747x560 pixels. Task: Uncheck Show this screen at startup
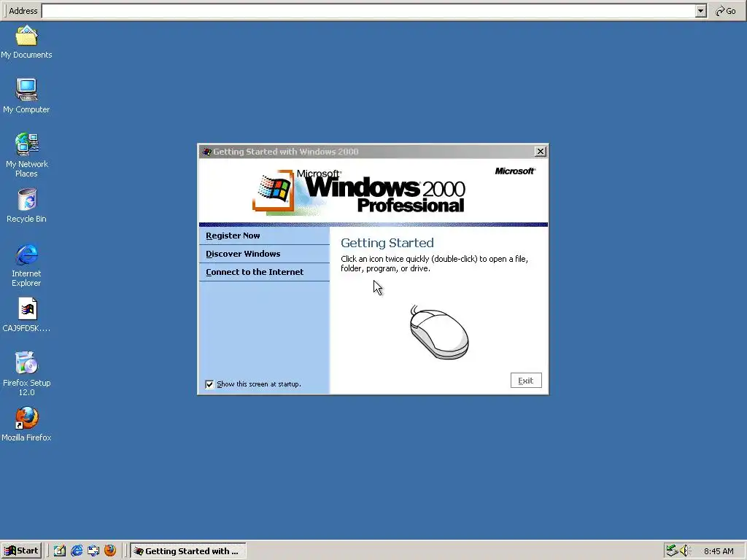click(x=209, y=384)
